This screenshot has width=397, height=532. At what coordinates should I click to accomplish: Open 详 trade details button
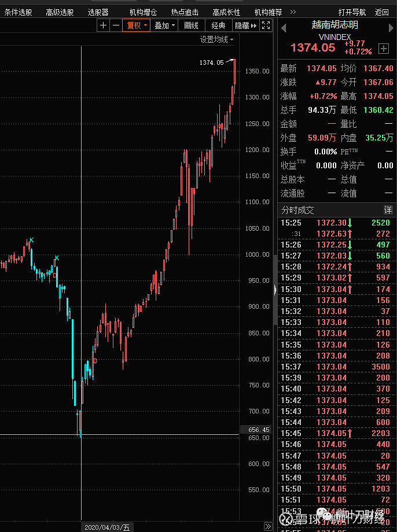coord(388,210)
